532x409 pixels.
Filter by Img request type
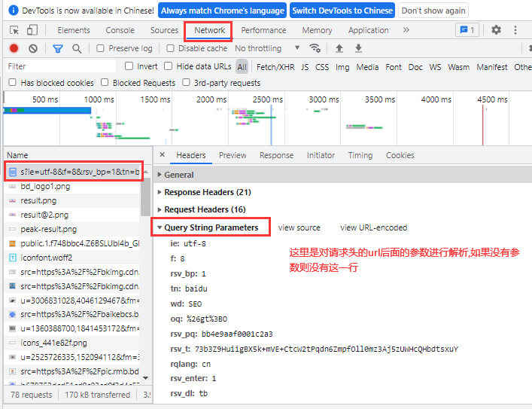(342, 67)
